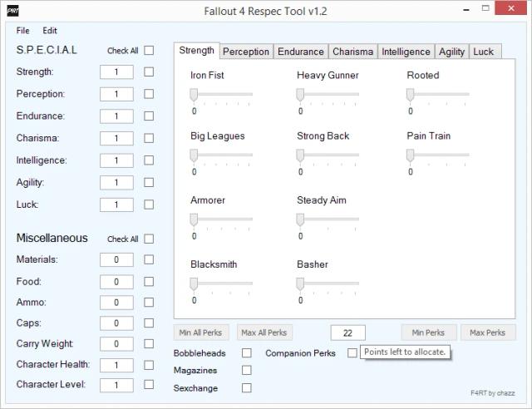Switch to the Charisma tab
This screenshot has width=532, height=409.
[x=352, y=52]
